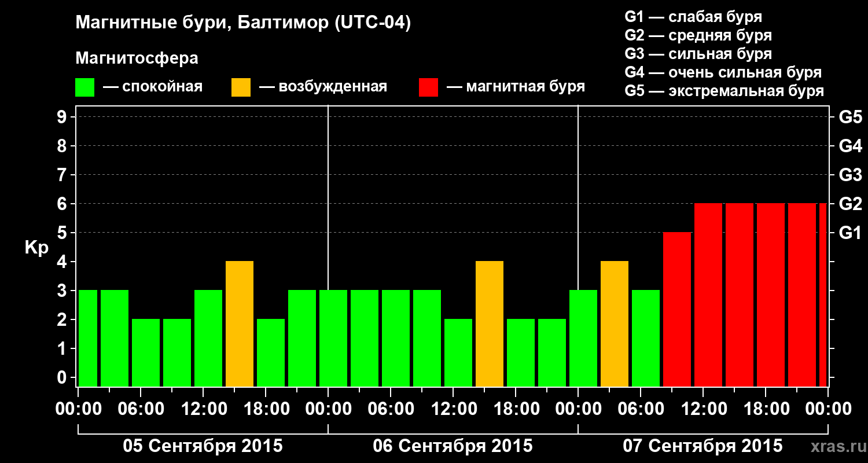Click '18:00' tick label above 06 Сентября
This screenshot has height=463, width=868.
pos(516,409)
